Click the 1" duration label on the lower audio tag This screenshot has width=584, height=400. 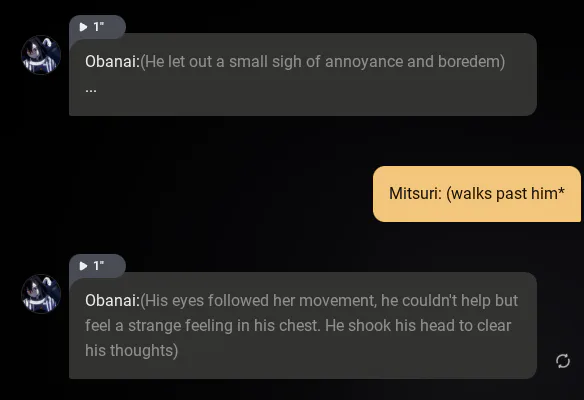pos(99,266)
